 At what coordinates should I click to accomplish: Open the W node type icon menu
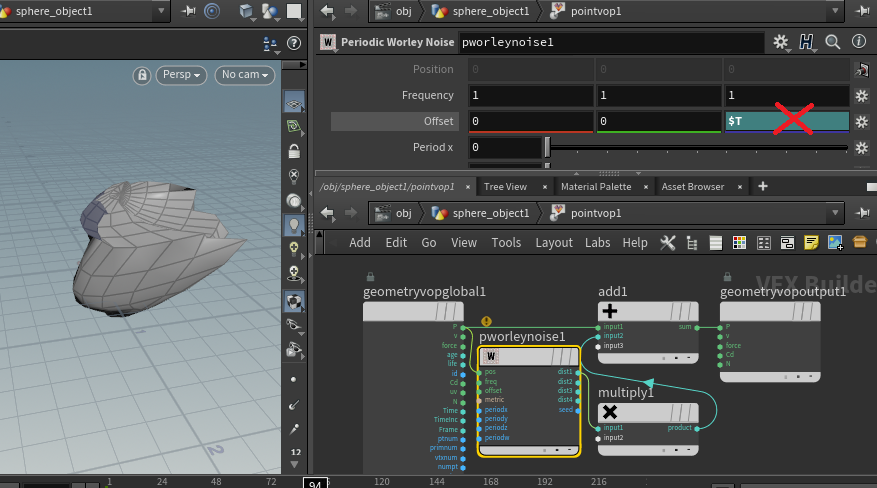[x=328, y=42]
